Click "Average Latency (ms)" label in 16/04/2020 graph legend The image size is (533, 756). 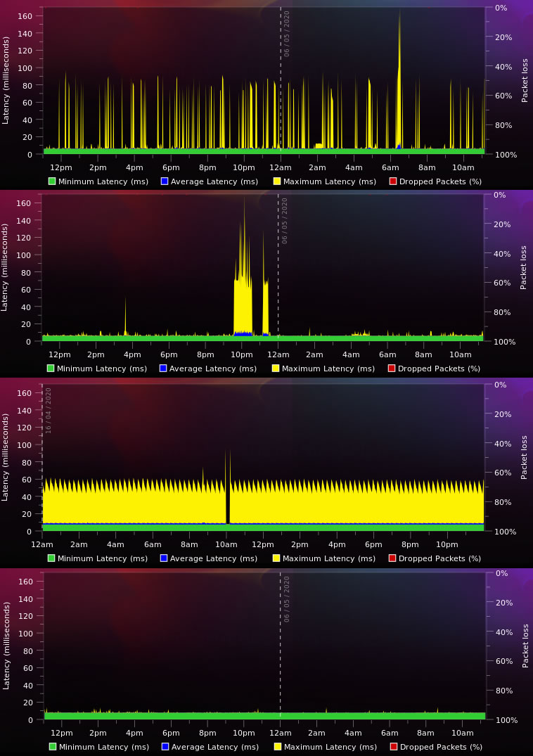pos(214,559)
